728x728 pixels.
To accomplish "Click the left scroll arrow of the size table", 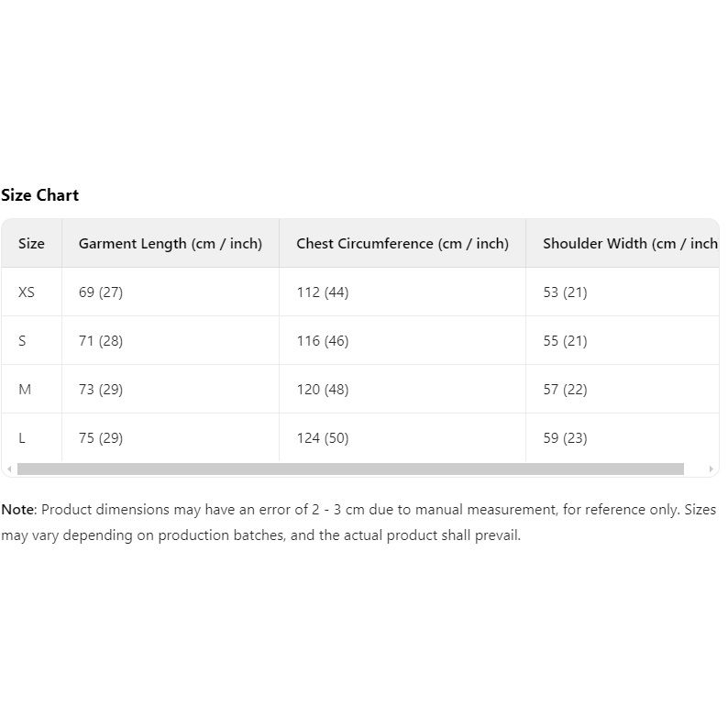I will point(8,469).
